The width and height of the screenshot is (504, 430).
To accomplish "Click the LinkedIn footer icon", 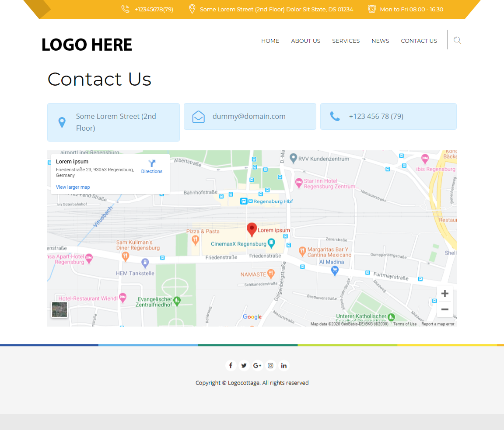I will tap(284, 366).
